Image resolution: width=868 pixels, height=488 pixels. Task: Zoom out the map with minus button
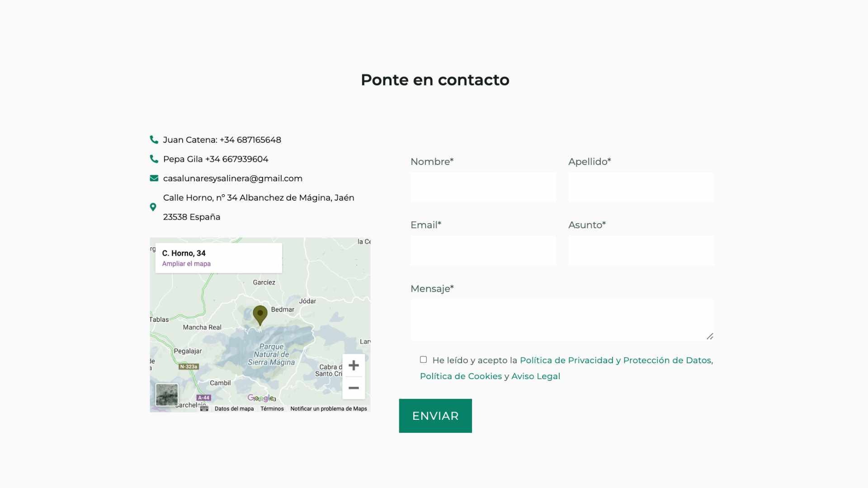(x=354, y=388)
